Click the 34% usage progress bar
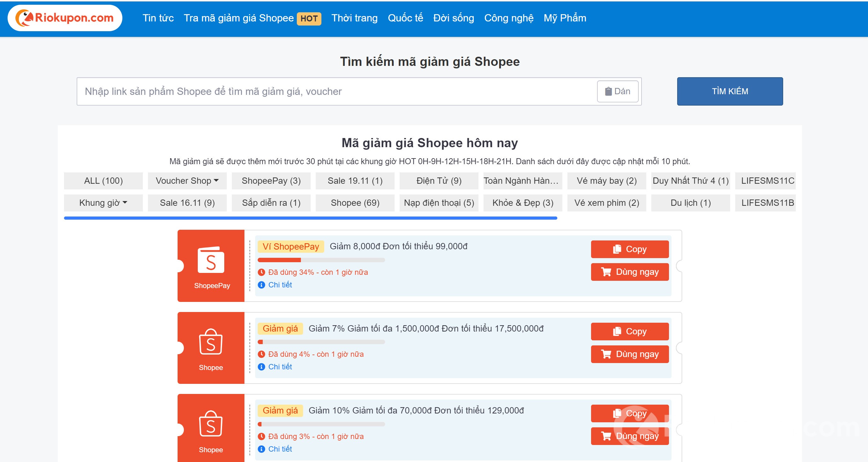Viewport: 868px width, 462px height. coord(321,260)
